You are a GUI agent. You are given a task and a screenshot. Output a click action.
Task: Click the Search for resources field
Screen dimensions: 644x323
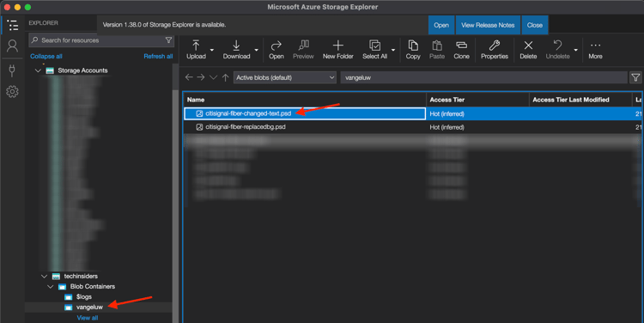101,40
